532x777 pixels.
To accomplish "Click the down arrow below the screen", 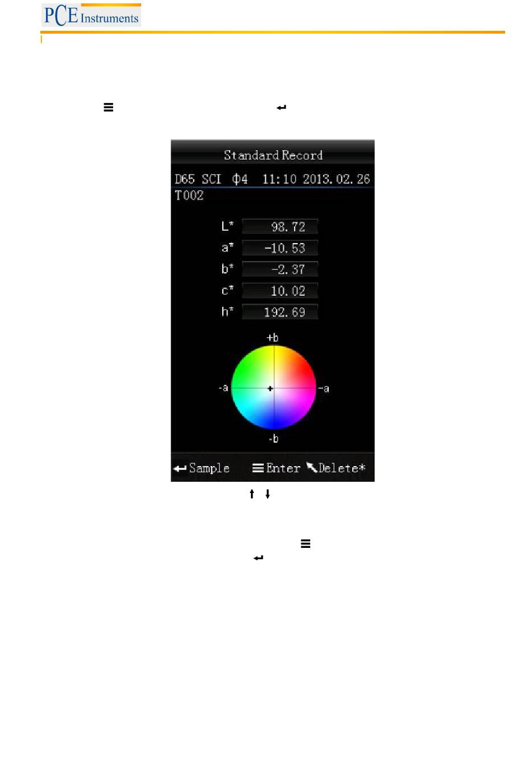I will tap(268, 494).
